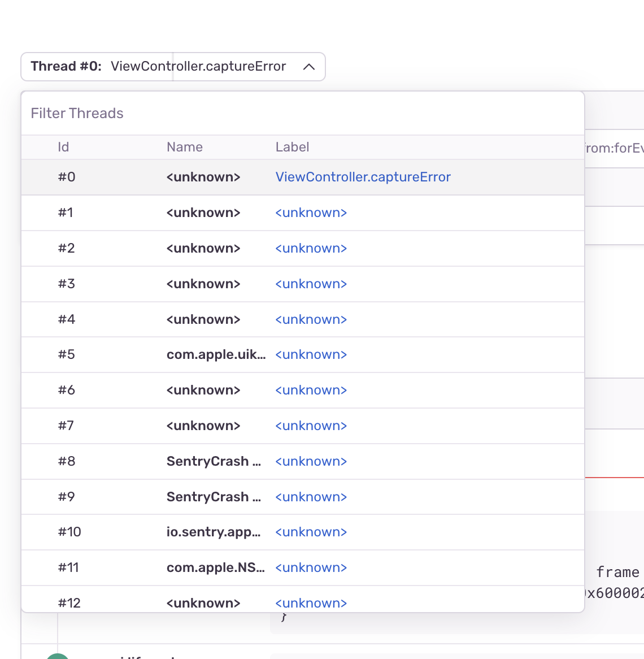Screen dimensions: 644x659
Task: Click thread id #12 cell
Action: coord(69,603)
